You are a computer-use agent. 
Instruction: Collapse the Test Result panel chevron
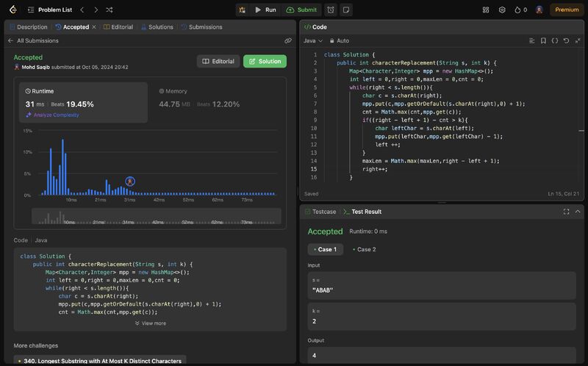pos(578,211)
